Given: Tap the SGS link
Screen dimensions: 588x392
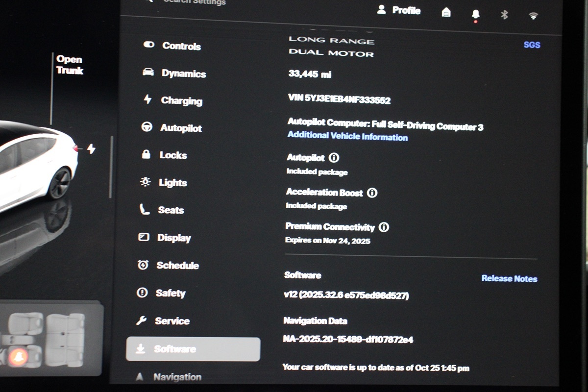Looking at the screenshot, I should coord(532,45).
